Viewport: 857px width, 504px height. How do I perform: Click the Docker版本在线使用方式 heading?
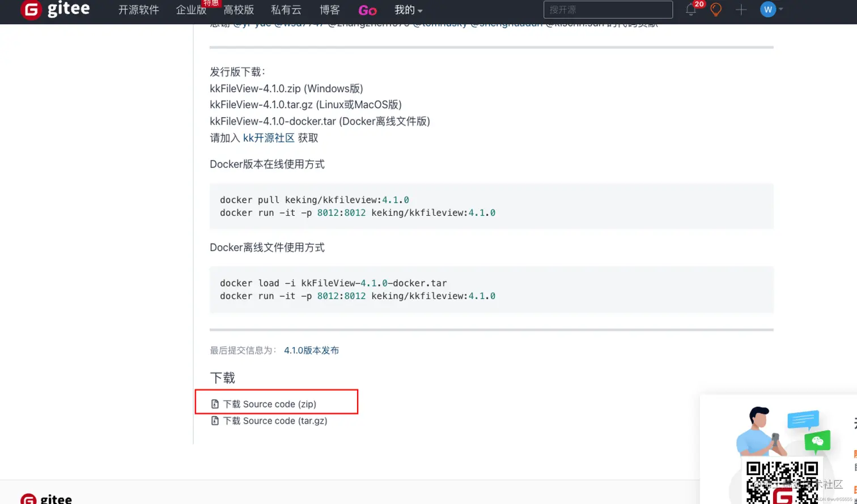267,165
